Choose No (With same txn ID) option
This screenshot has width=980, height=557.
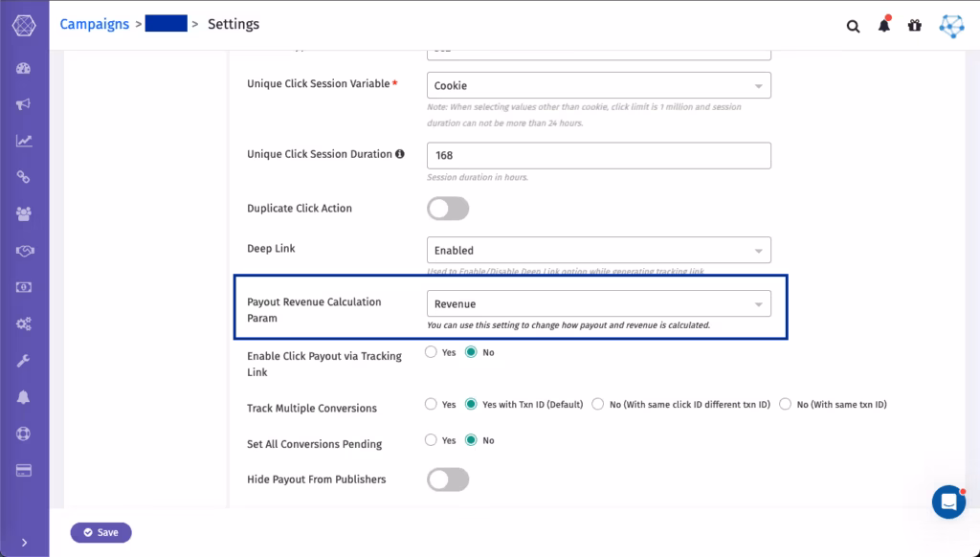pos(785,405)
